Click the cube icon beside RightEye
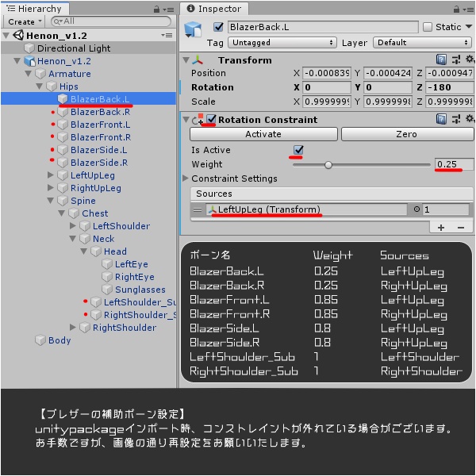476x476 pixels. pos(107,277)
